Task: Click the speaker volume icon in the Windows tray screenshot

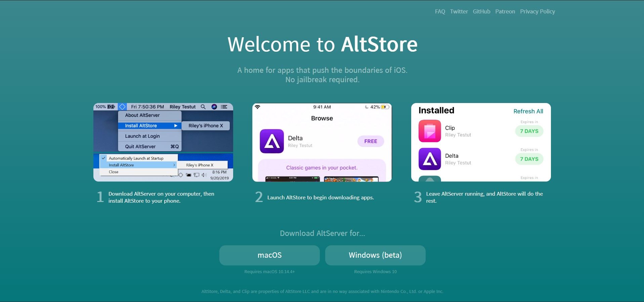Action: 204,175
